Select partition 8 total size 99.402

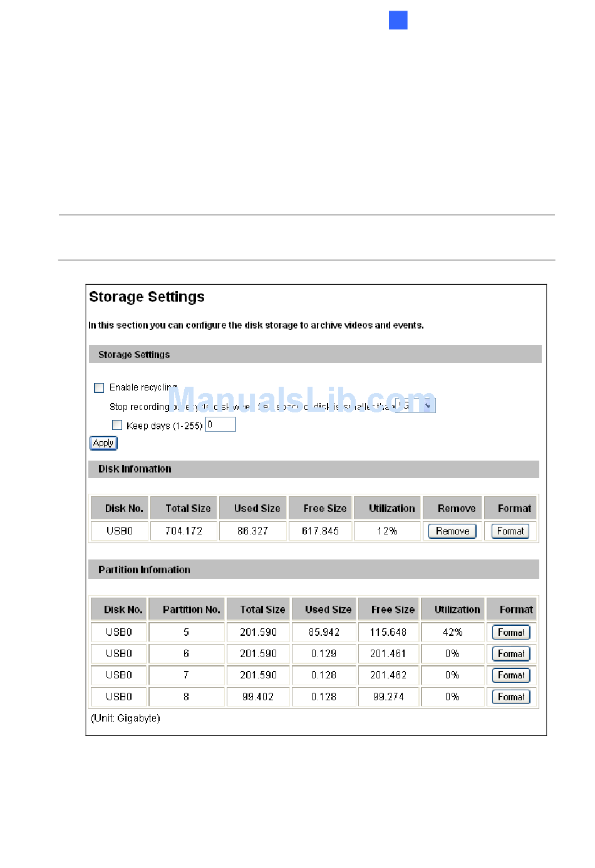pyautogui.click(x=258, y=697)
